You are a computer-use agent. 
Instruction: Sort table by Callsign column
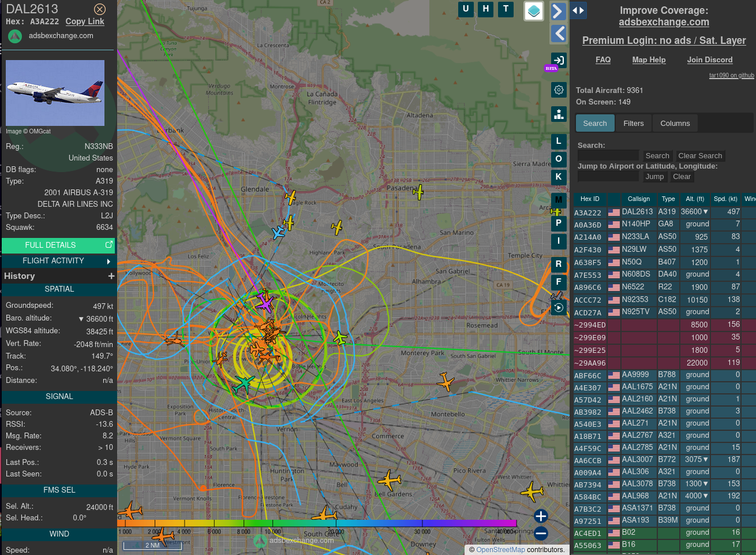click(639, 199)
